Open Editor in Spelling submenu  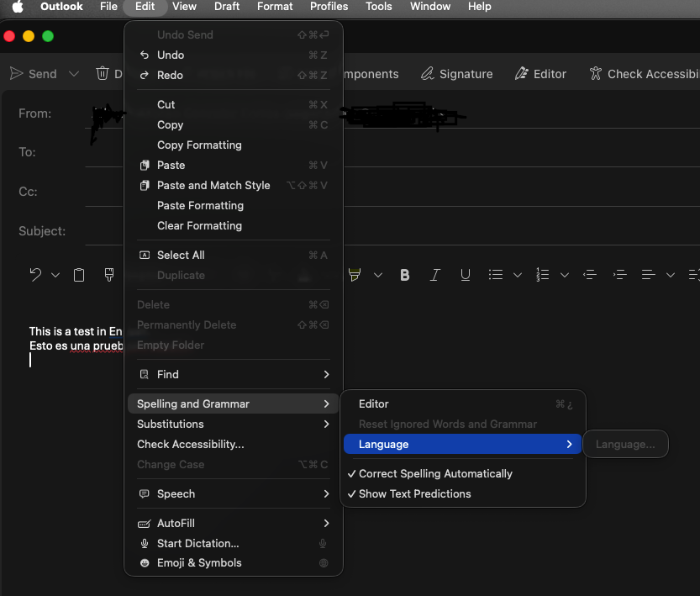(x=462, y=403)
